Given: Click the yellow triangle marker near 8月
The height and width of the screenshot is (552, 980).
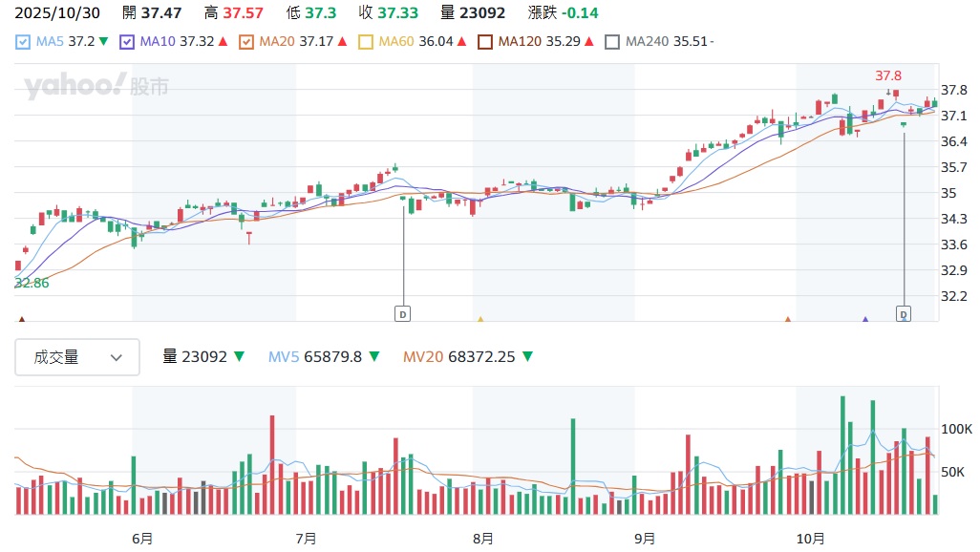Looking at the screenshot, I should 480,320.
